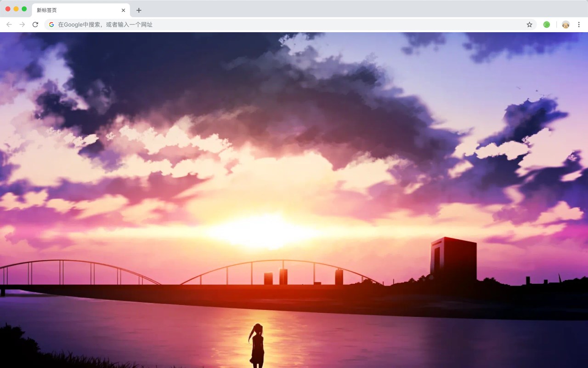Open the green extension icon

coord(547,24)
